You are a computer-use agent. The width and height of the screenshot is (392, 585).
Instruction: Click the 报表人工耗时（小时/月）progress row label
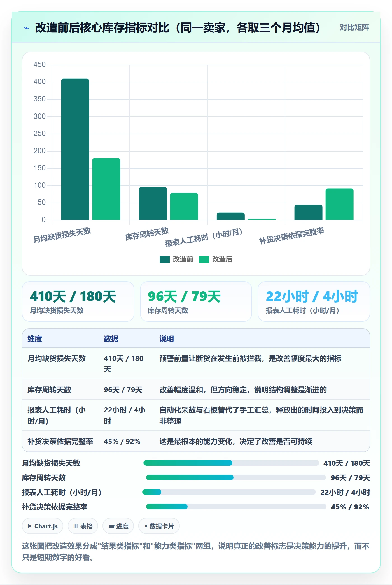62,492
